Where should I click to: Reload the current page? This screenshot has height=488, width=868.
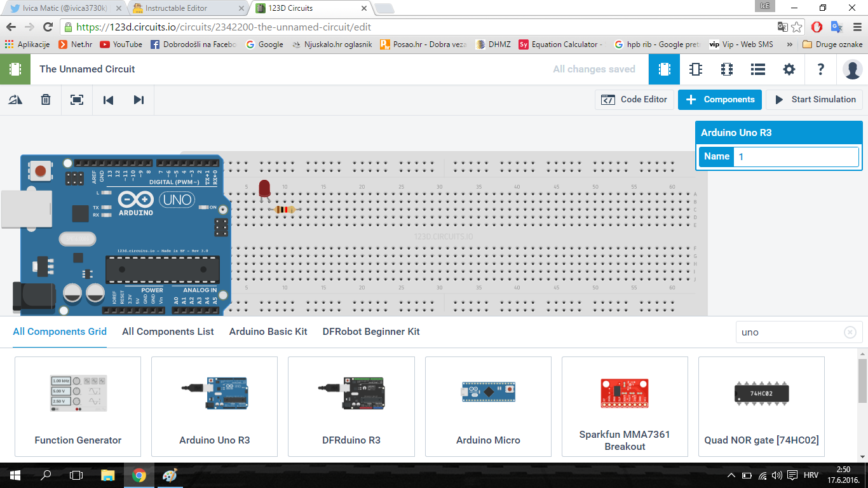pyautogui.click(x=48, y=27)
